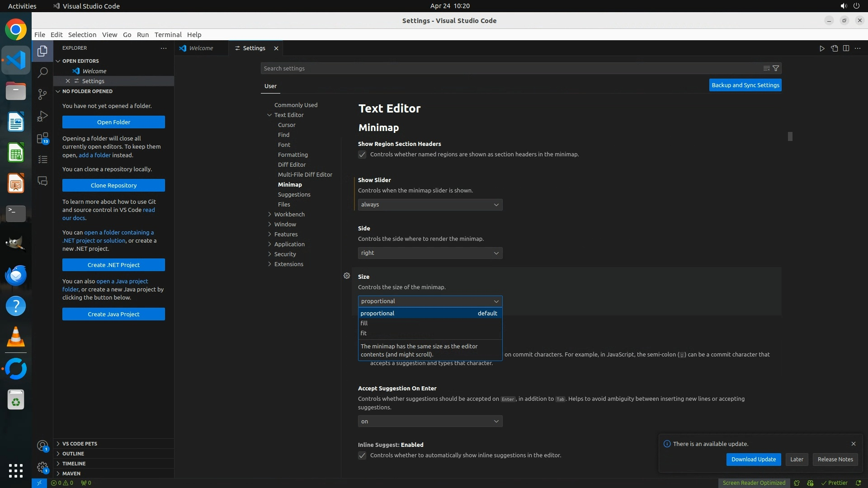This screenshot has height=488, width=868.
Task: Switch to the Welcome tab
Action: tap(201, 48)
